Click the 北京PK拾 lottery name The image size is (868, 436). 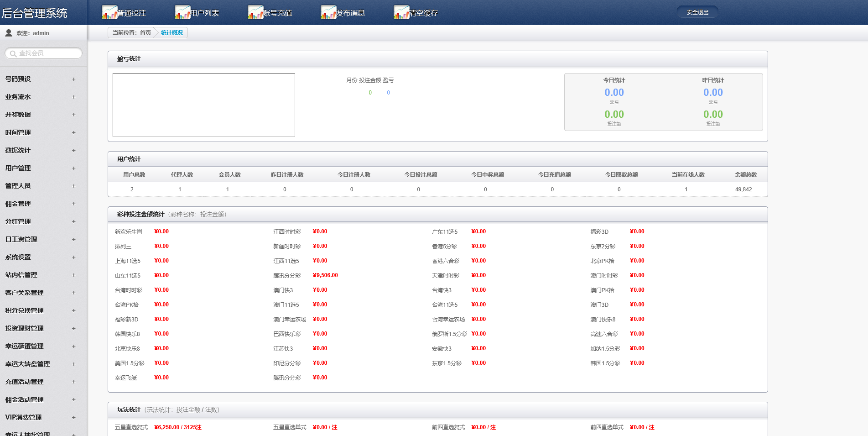(x=602, y=261)
